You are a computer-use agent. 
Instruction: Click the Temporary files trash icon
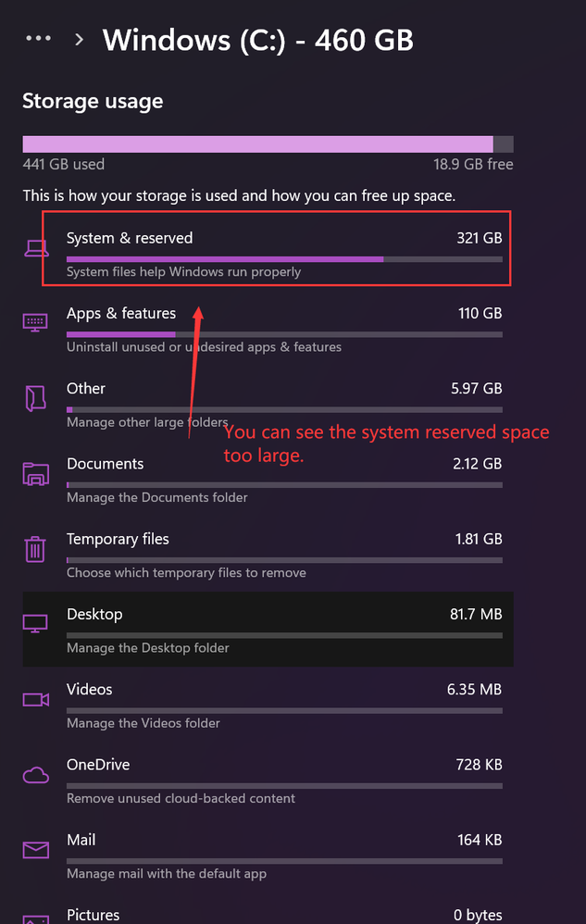[35, 549]
